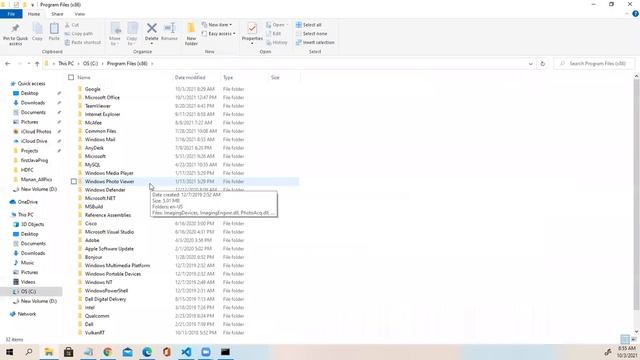
Task: Click Select all in ribbon
Action: click(309, 25)
